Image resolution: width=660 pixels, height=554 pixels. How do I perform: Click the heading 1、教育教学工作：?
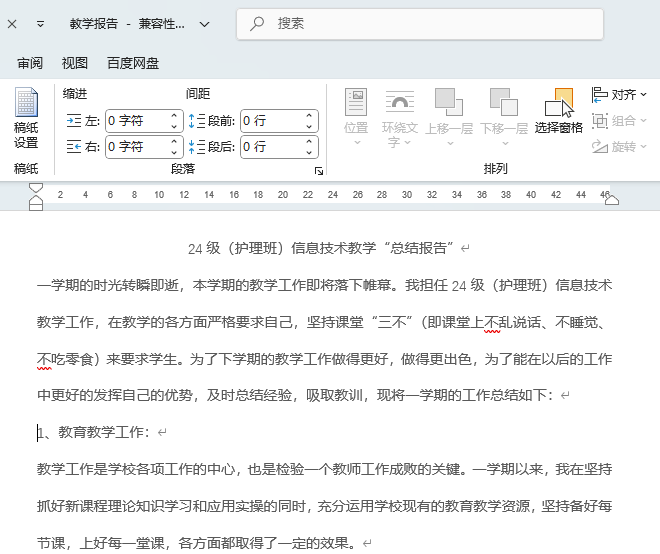pos(93,432)
